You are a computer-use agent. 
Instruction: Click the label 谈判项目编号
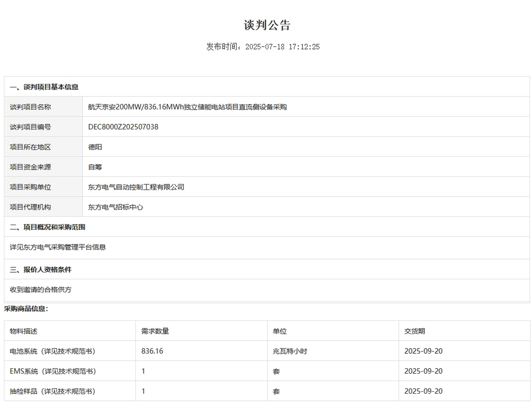[x=30, y=127]
